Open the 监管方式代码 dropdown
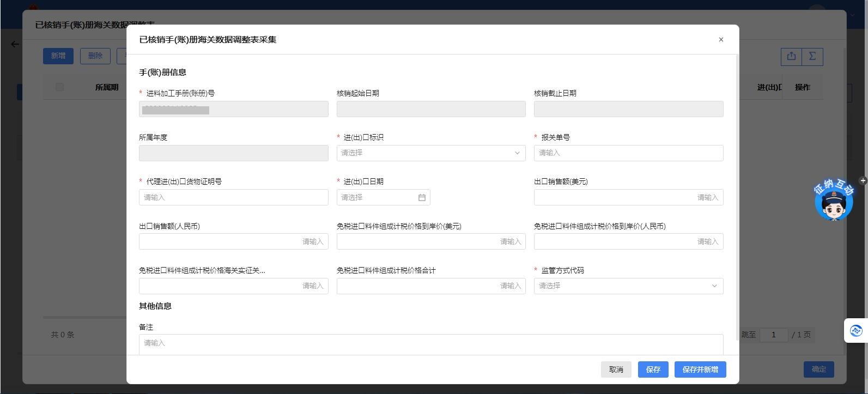 628,286
